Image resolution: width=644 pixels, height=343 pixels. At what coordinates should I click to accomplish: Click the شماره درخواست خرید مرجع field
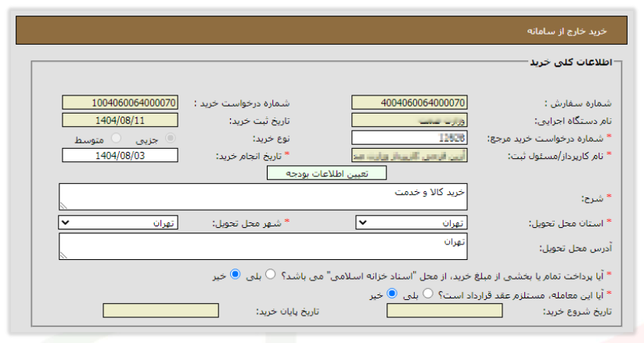point(409,138)
